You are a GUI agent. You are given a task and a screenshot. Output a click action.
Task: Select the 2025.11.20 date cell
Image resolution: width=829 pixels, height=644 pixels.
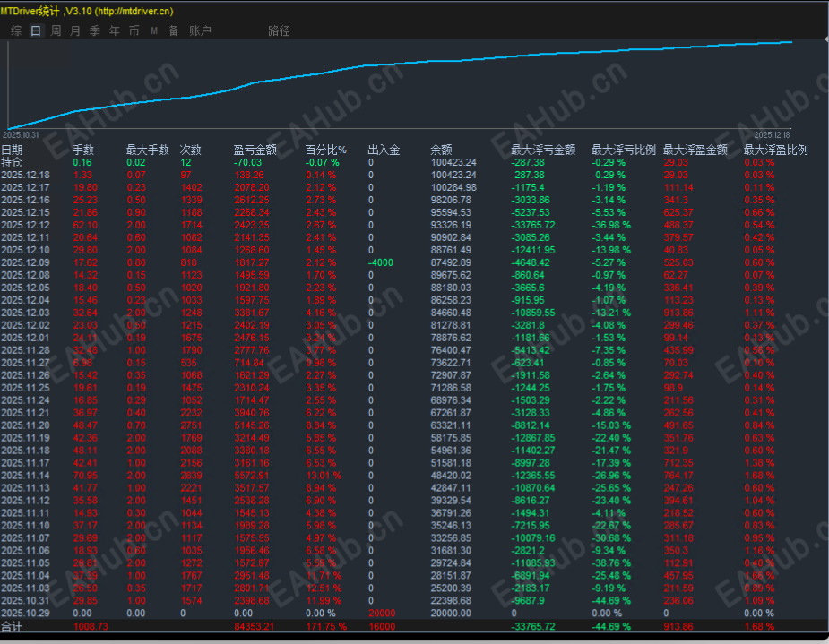pyautogui.click(x=25, y=425)
